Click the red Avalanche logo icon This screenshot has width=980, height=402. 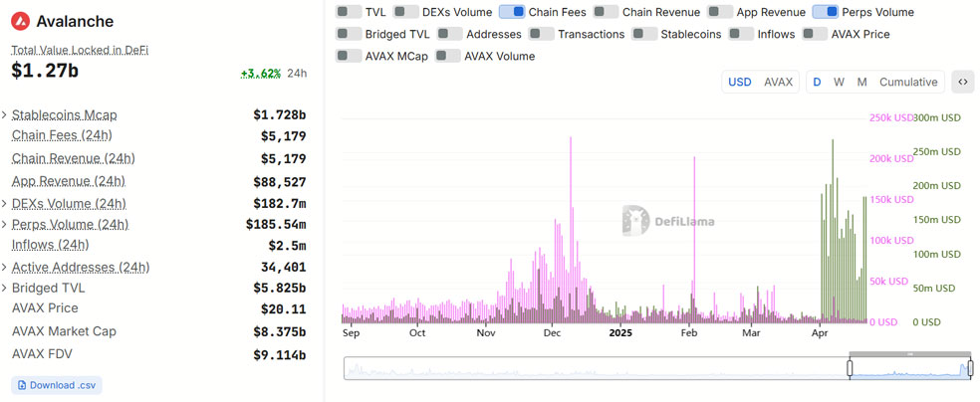click(21, 21)
